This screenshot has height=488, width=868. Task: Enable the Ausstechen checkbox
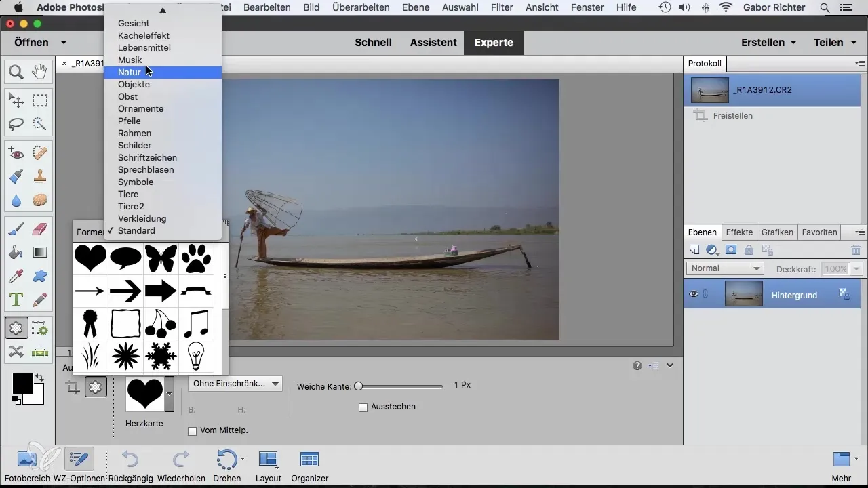[x=363, y=407]
